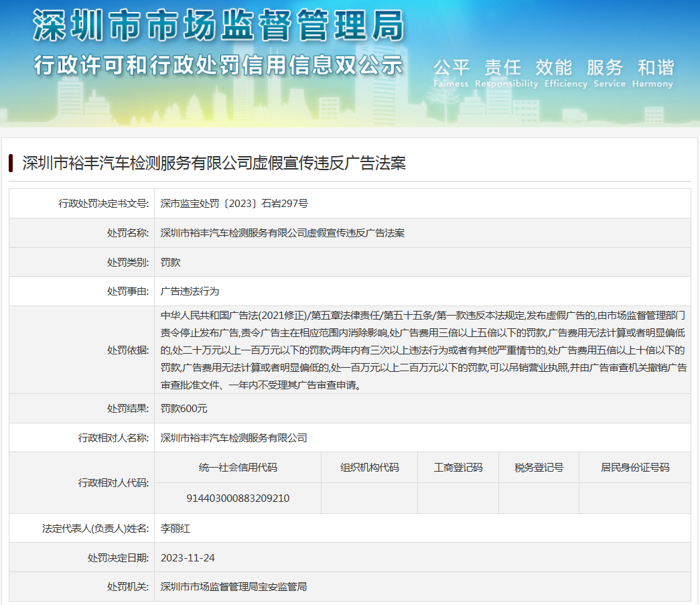
Task: Click the page heading 深圳市裕丰汽车检测服务有限公司虚假宣传违反广告法案
Action: (x=214, y=163)
